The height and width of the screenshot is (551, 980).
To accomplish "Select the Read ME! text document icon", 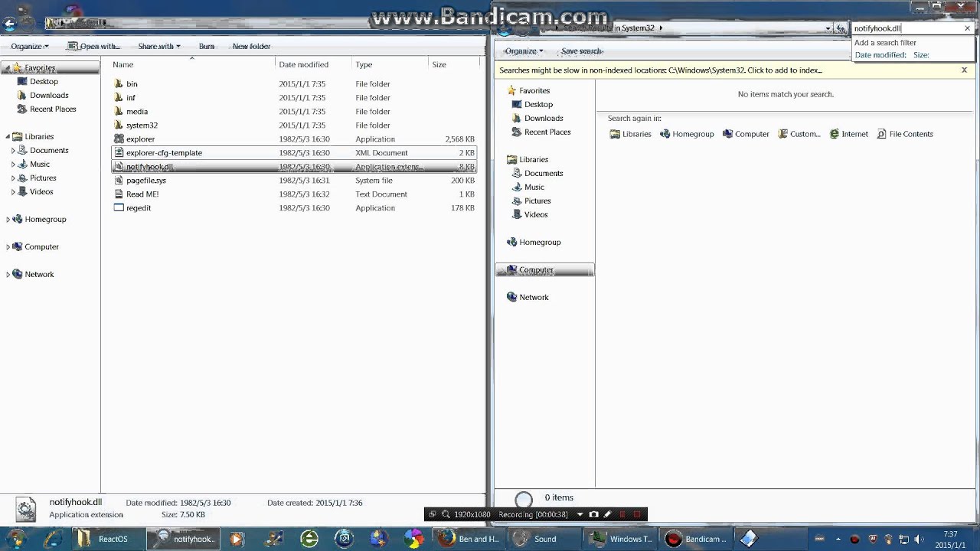I will pyautogui.click(x=119, y=194).
